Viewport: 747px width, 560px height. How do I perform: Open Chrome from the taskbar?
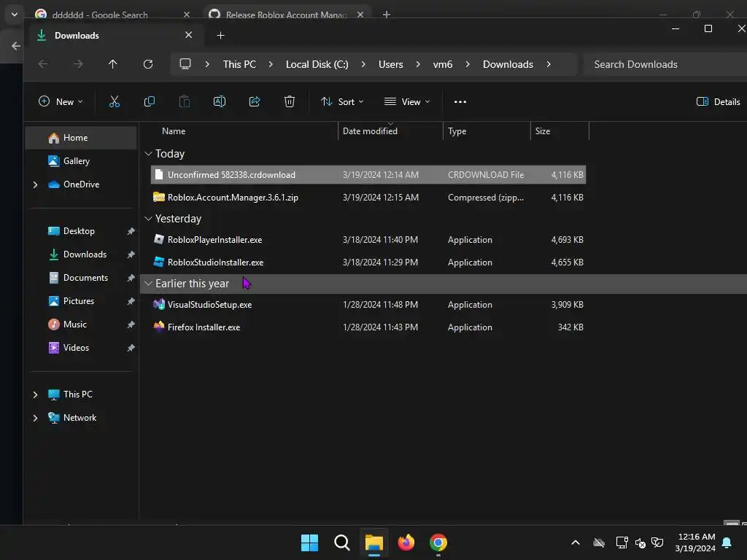point(438,542)
